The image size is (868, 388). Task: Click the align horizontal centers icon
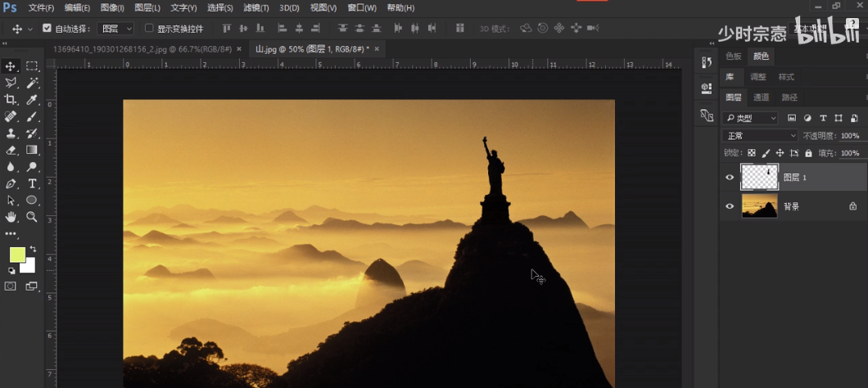click(x=299, y=28)
